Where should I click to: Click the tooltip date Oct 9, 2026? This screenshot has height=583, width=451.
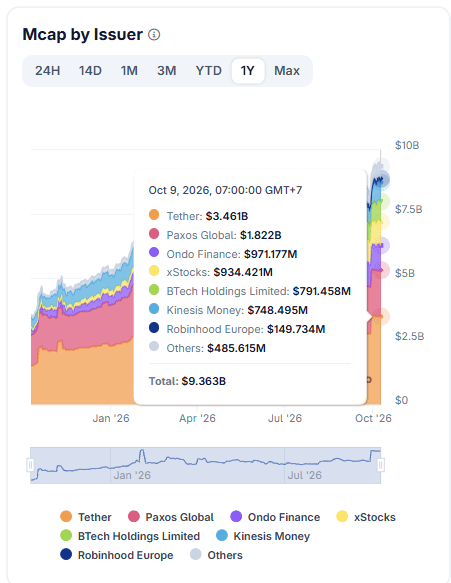[x=225, y=190]
